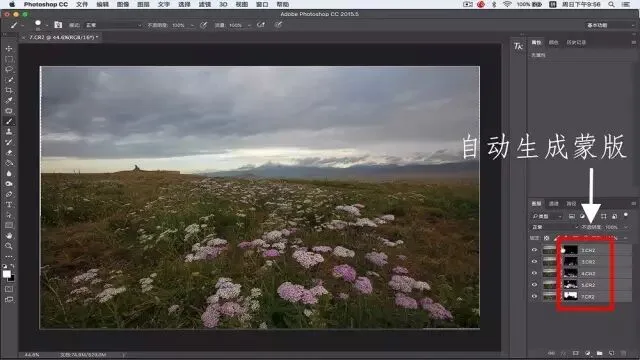
Task: Select the Type tool
Action: (9, 204)
